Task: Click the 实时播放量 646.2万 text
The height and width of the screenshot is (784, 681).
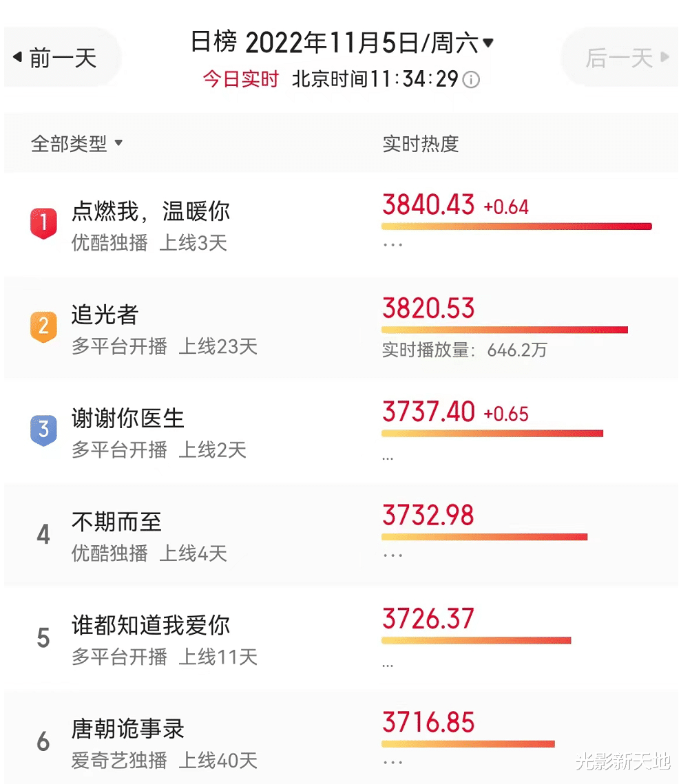Action: tap(465, 350)
